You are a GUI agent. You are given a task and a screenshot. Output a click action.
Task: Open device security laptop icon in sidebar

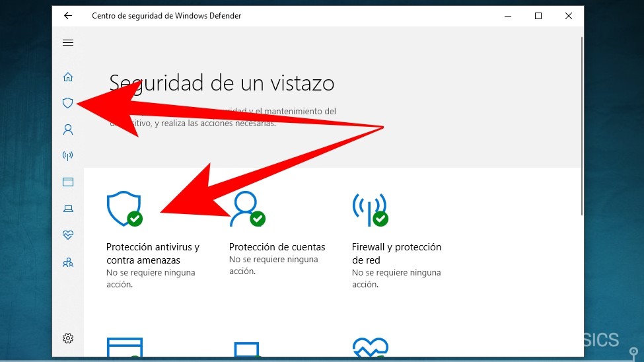68,209
